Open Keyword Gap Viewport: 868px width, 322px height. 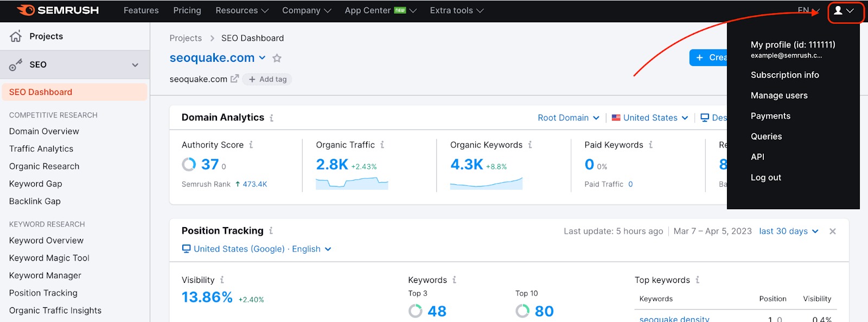[36, 184]
